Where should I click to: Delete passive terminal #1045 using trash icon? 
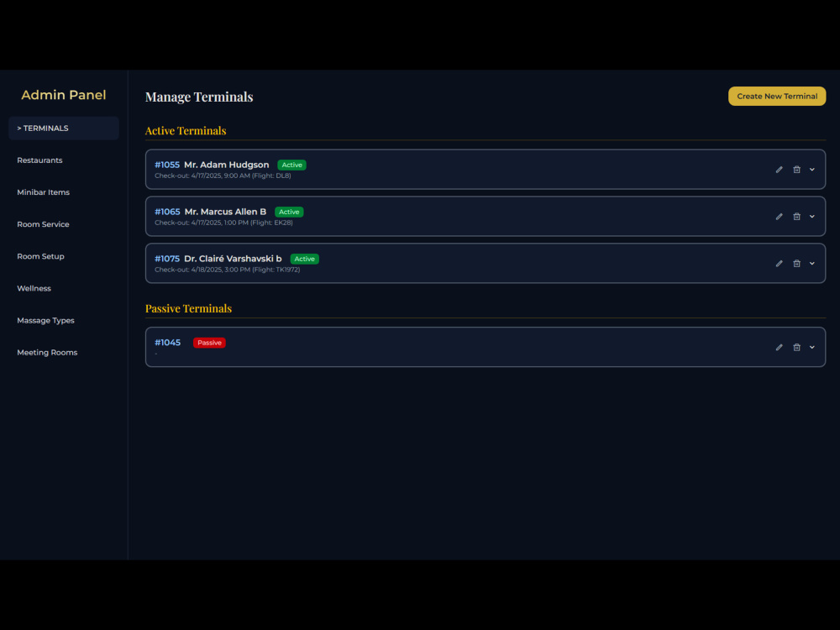[796, 347]
